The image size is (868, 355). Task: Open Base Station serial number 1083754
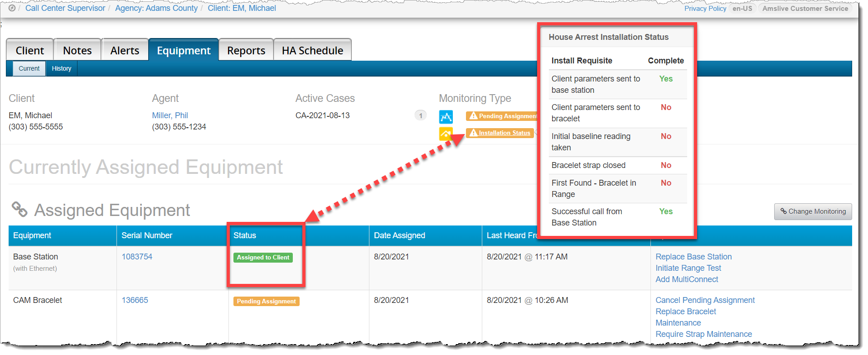click(137, 257)
